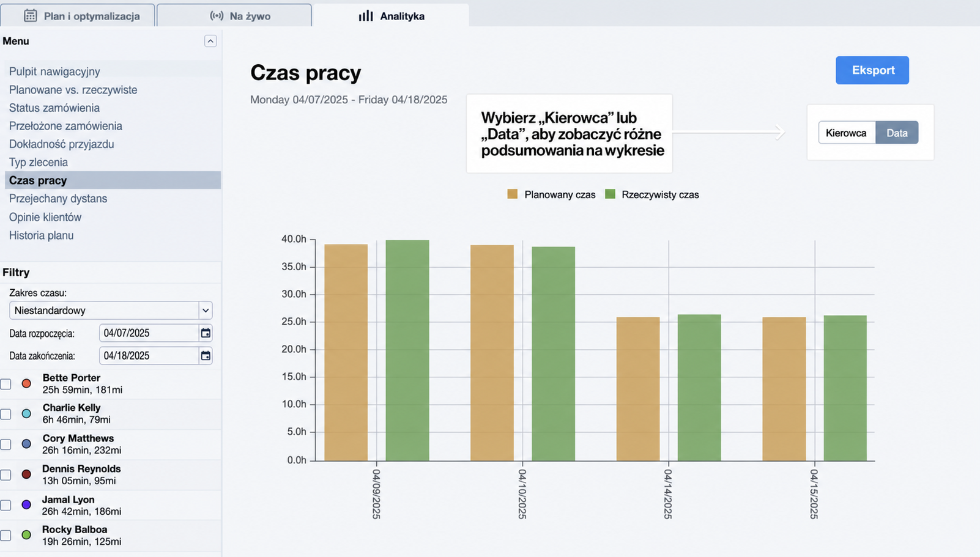
Task: Open Dokładność przyjazdu report
Action: tap(61, 144)
